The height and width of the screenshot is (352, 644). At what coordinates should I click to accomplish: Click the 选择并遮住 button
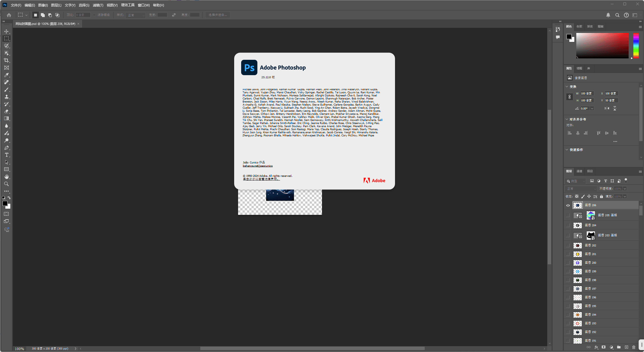click(x=218, y=15)
